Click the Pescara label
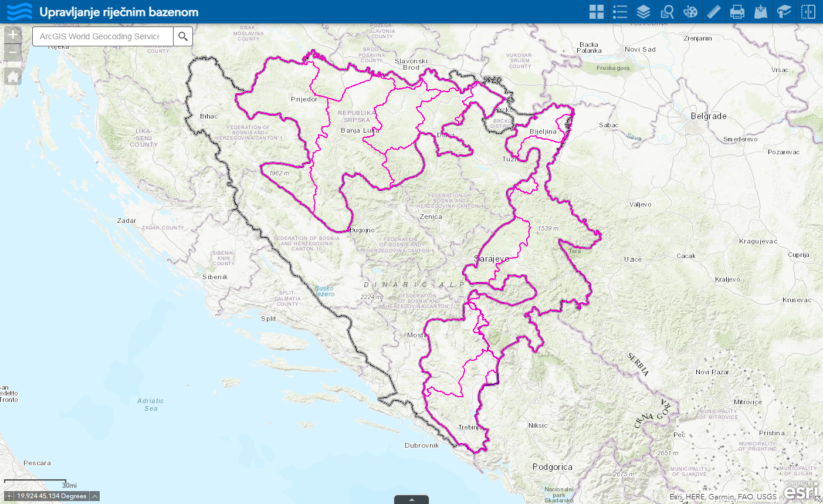 tap(37, 463)
